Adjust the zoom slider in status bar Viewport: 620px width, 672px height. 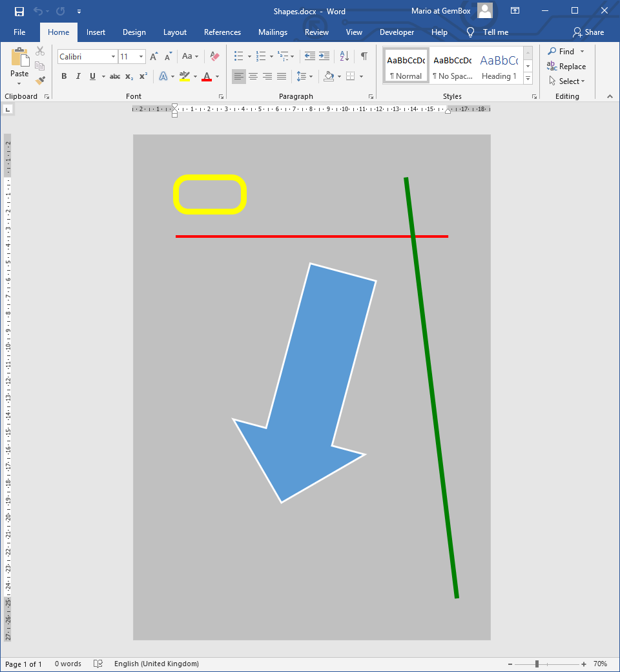(x=537, y=664)
